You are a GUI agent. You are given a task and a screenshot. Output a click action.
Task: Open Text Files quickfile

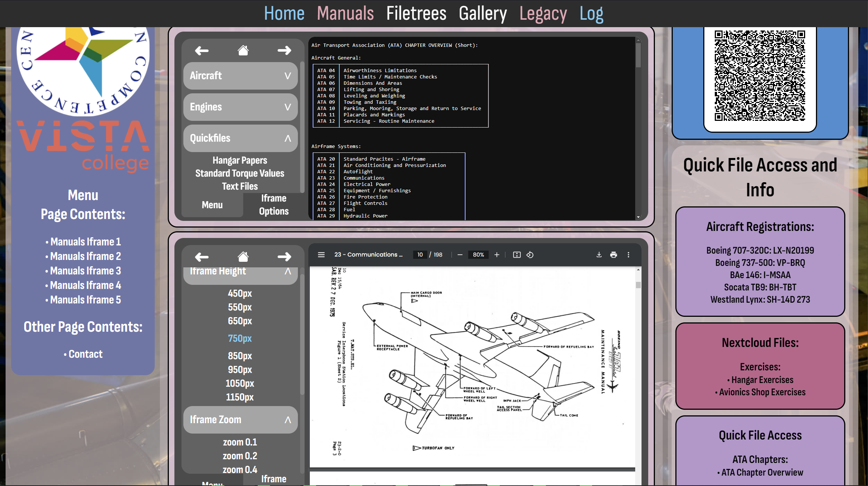coord(240,186)
